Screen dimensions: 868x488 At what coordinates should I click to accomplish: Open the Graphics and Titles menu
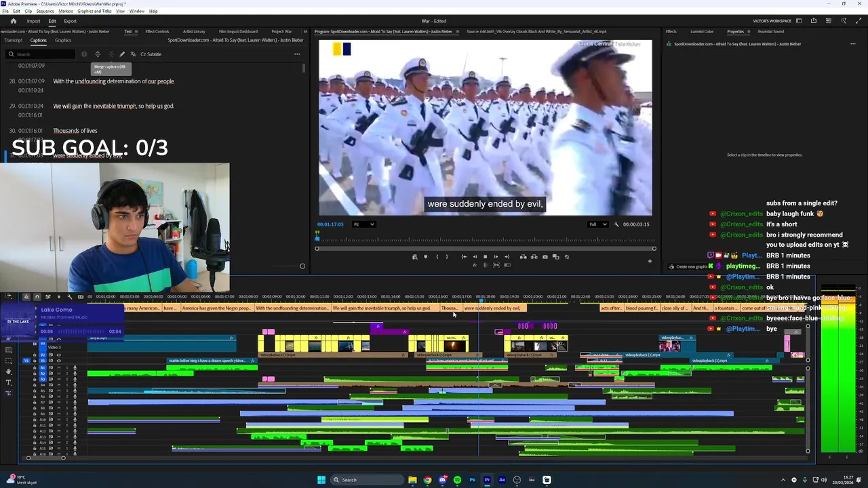point(94,11)
